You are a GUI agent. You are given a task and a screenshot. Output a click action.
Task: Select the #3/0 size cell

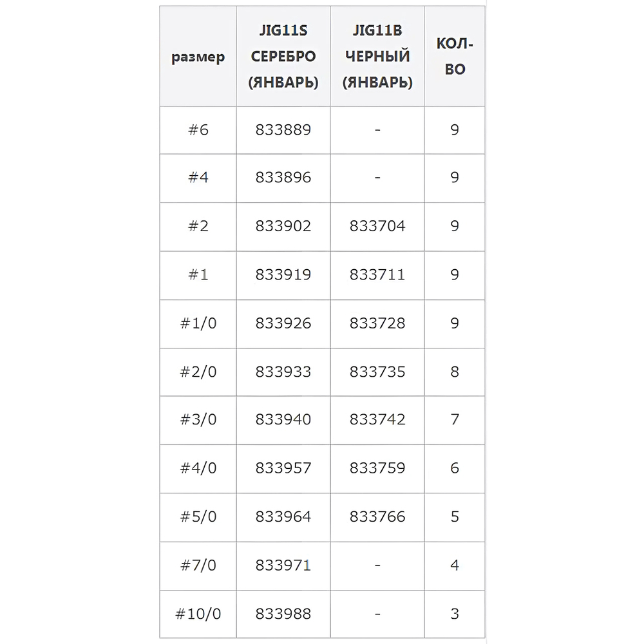(x=198, y=420)
